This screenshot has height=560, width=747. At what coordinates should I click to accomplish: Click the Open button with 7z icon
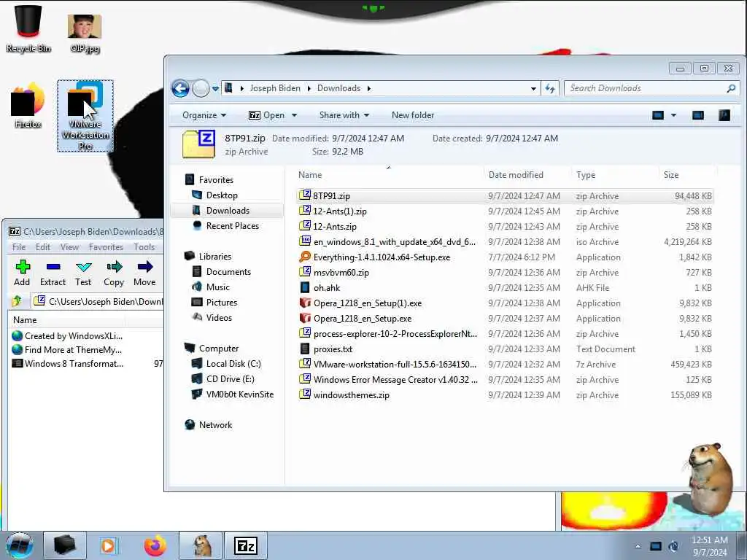[x=267, y=115]
